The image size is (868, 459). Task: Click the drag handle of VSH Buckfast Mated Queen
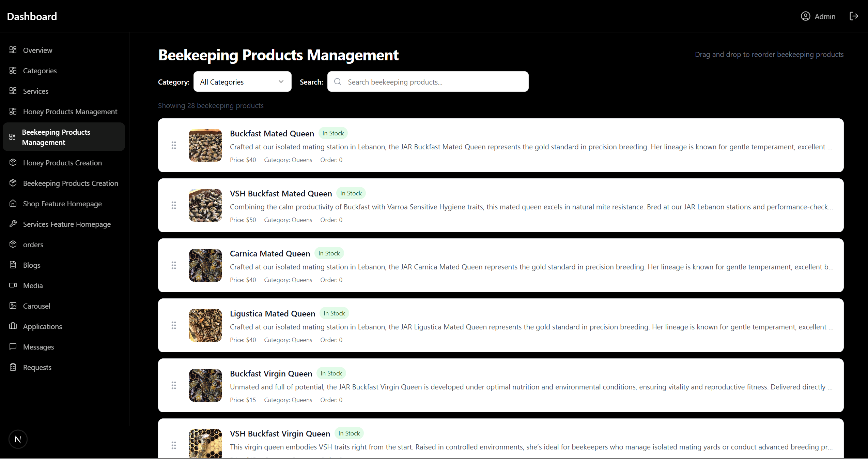click(174, 205)
